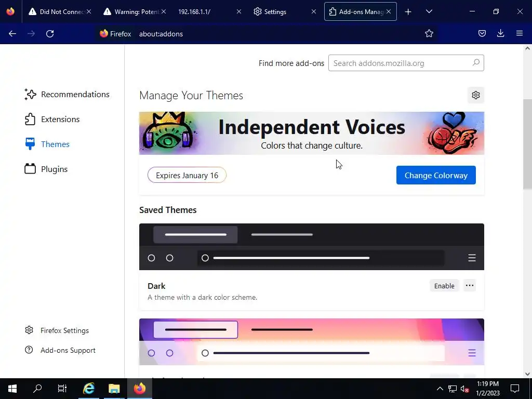Focus the Search addons.mozilla.org field
This screenshot has height=399, width=532.
[x=406, y=63]
